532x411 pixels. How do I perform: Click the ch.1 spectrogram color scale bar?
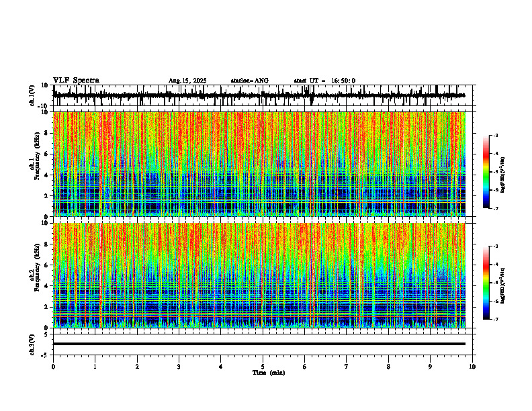(x=486, y=172)
